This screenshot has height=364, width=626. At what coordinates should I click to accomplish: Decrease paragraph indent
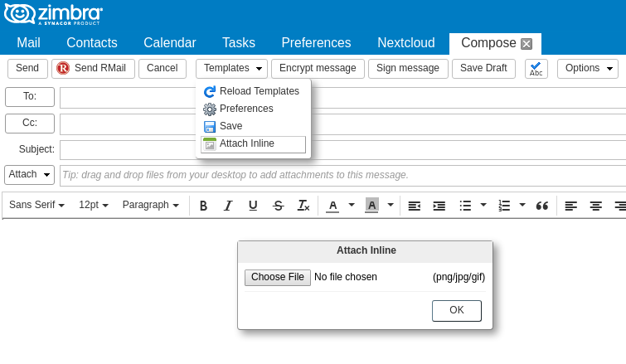[x=415, y=206]
